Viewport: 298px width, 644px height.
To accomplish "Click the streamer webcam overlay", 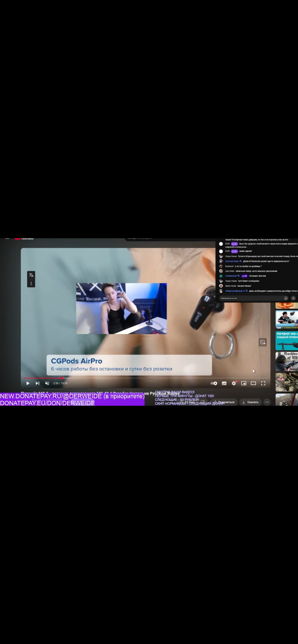I will pos(121,309).
